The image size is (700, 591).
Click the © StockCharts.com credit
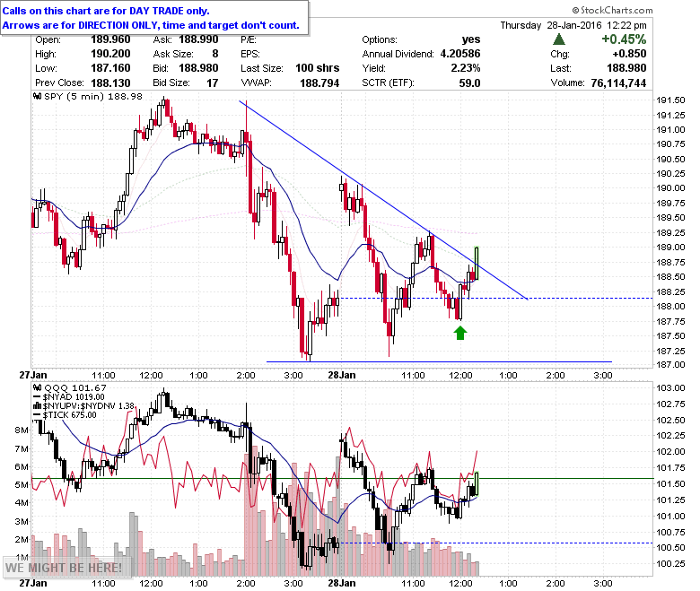click(612, 10)
